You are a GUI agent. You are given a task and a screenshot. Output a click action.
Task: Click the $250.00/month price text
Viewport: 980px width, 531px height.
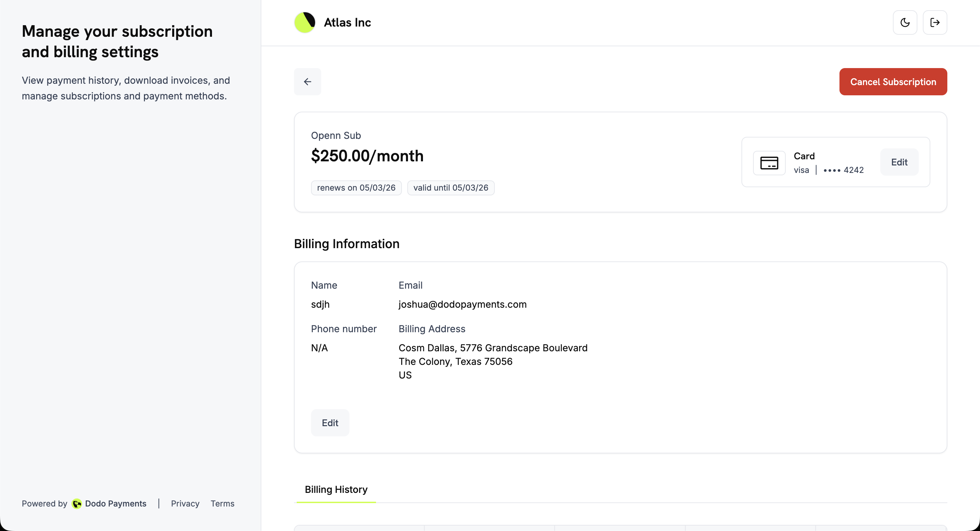pos(367,156)
